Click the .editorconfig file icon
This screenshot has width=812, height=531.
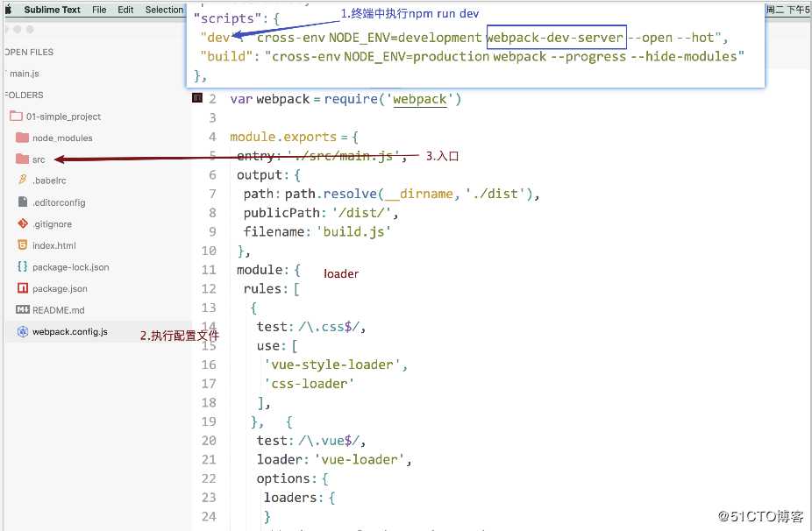click(22, 202)
